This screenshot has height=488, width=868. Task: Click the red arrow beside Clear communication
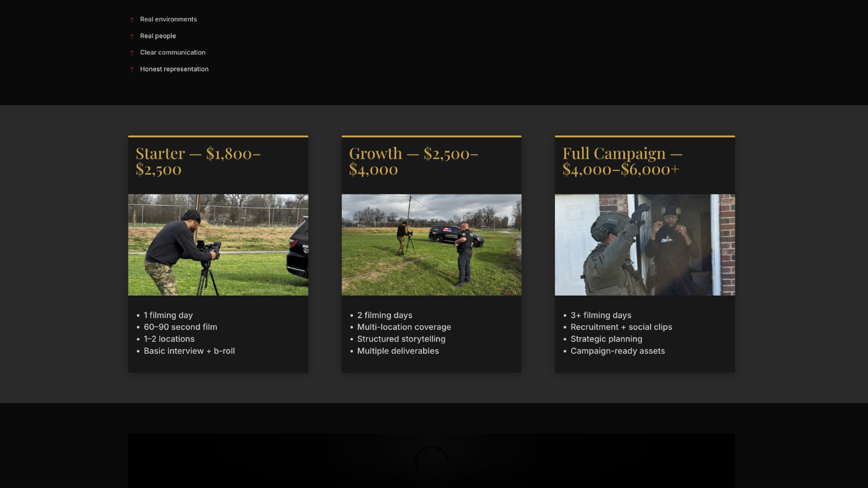(x=132, y=53)
